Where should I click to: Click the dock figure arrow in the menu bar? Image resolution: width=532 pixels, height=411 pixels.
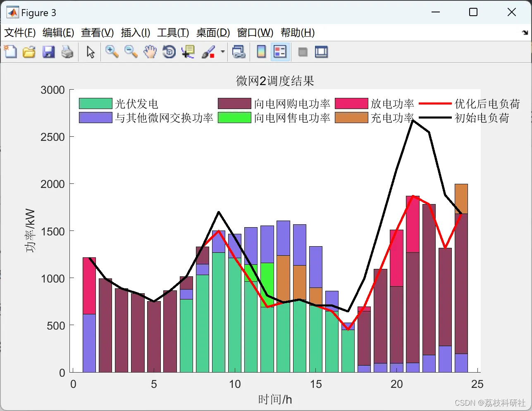[x=525, y=33]
